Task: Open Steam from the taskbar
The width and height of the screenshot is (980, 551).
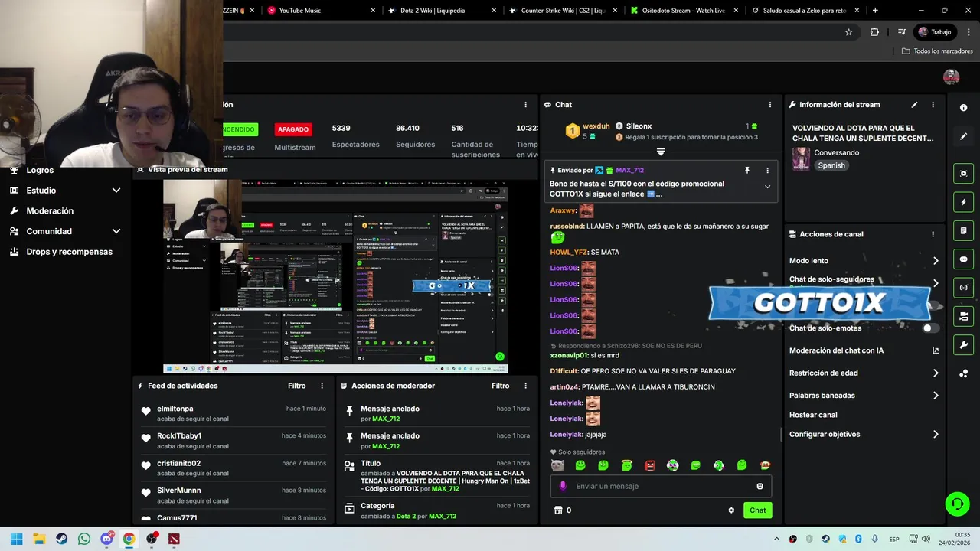Action: pyautogui.click(x=61, y=539)
